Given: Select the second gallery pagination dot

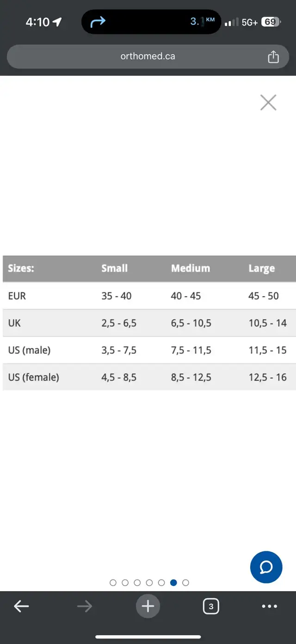Looking at the screenshot, I should [125, 582].
